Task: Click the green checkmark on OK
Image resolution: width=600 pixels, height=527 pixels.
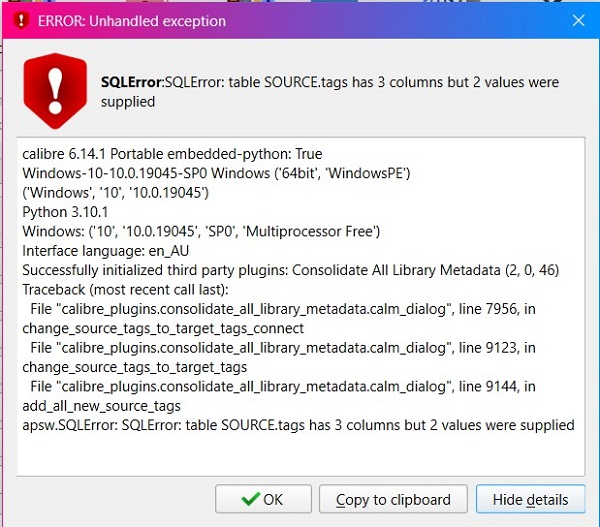Action: pos(250,499)
